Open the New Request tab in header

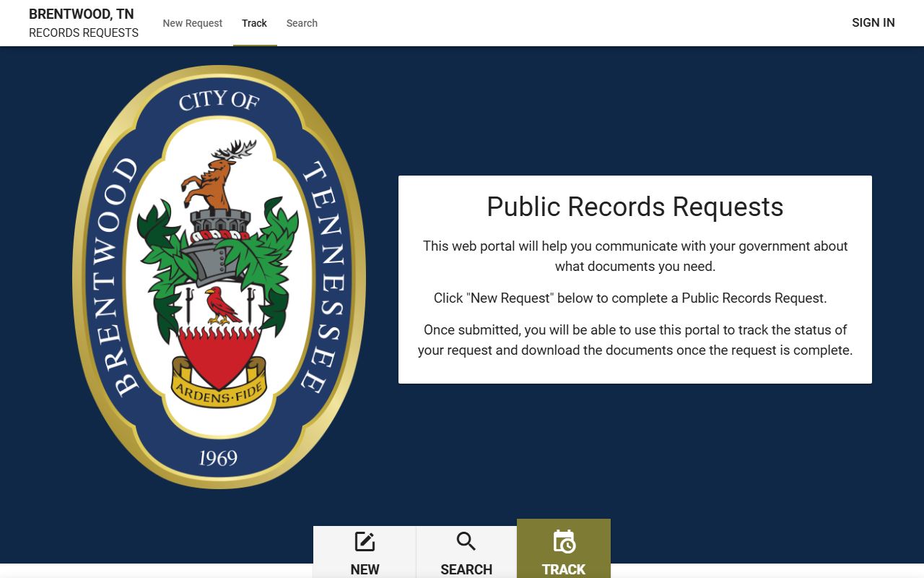pyautogui.click(x=193, y=23)
